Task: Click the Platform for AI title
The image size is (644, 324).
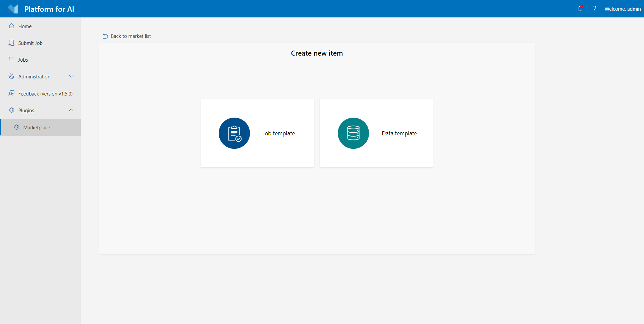Action: coord(49,9)
